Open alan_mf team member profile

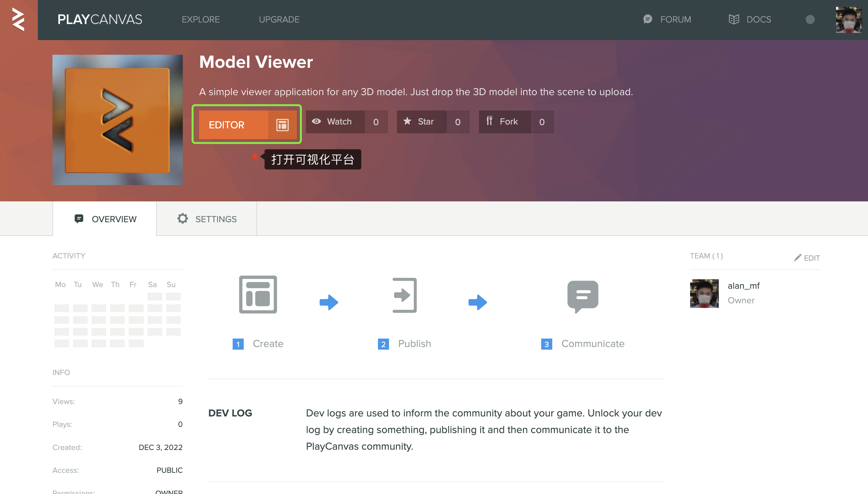(x=743, y=286)
